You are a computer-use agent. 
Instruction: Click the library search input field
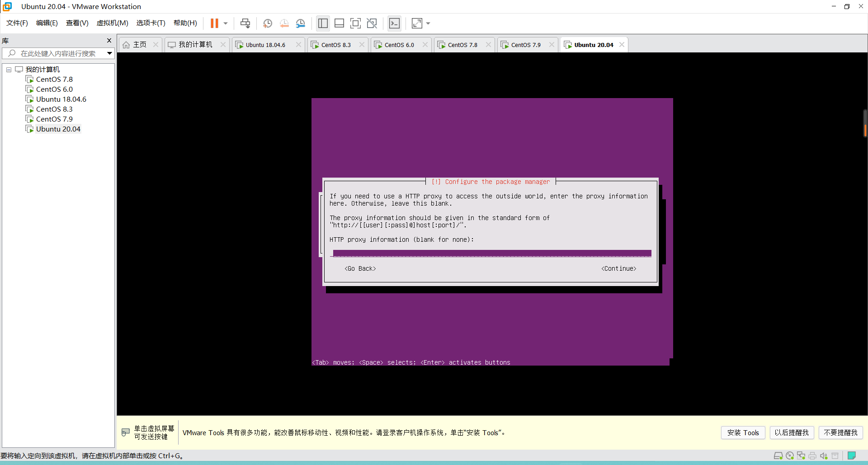58,53
